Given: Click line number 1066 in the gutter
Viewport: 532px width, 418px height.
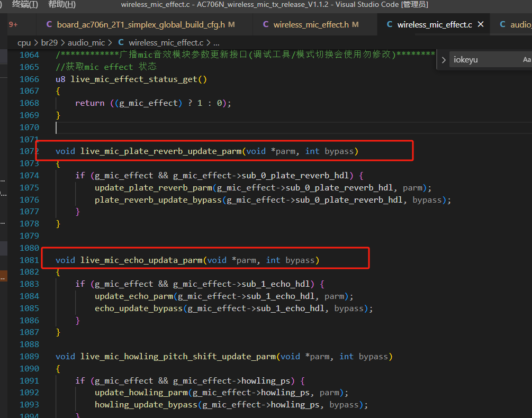Looking at the screenshot, I should pos(29,79).
